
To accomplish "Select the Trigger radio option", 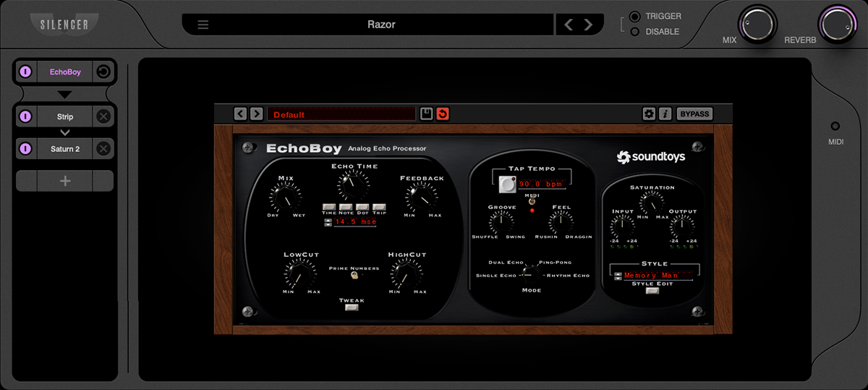I will [x=634, y=17].
